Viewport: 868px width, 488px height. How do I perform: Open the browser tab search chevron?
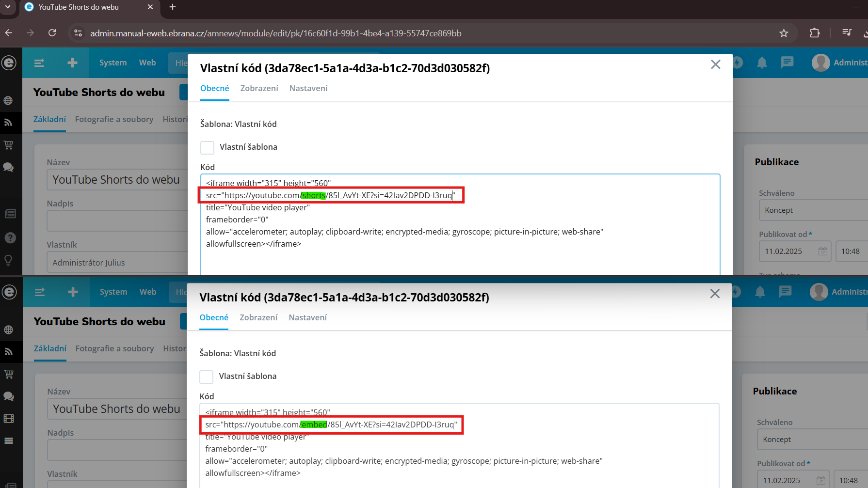(8, 7)
